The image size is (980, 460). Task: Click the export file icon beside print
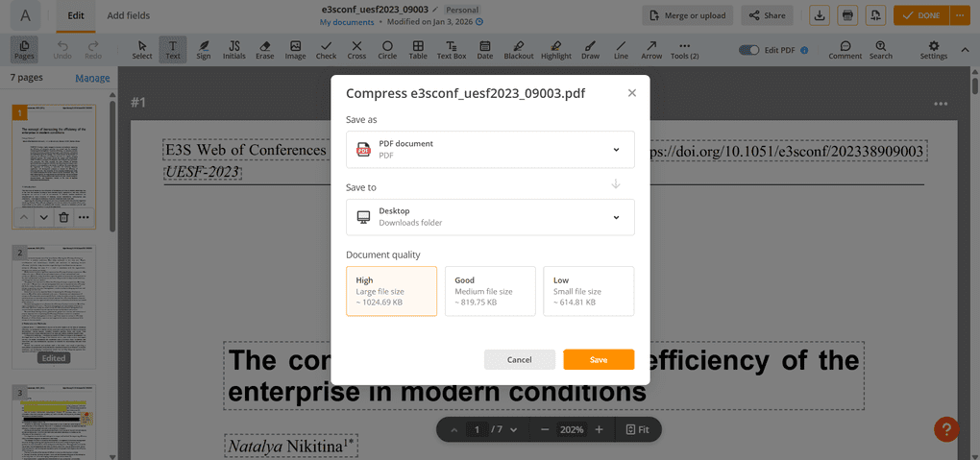(875, 15)
